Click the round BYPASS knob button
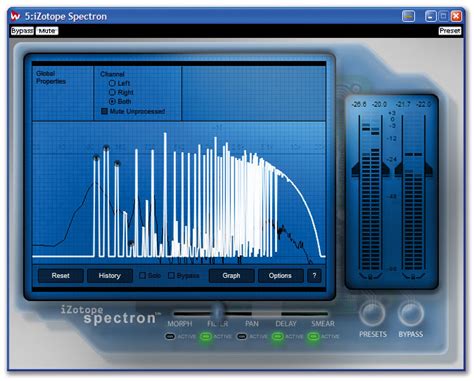This screenshot has width=474, height=381. click(x=411, y=313)
